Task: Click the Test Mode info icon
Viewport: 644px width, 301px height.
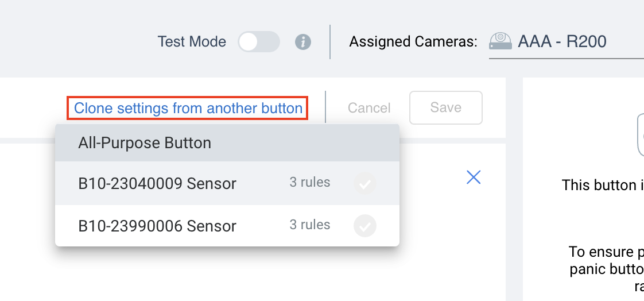Action: [x=303, y=42]
